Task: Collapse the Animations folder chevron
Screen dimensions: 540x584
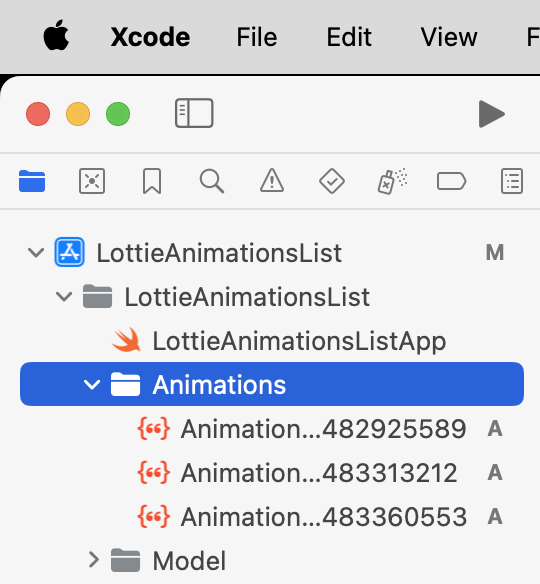Action: [92, 385]
